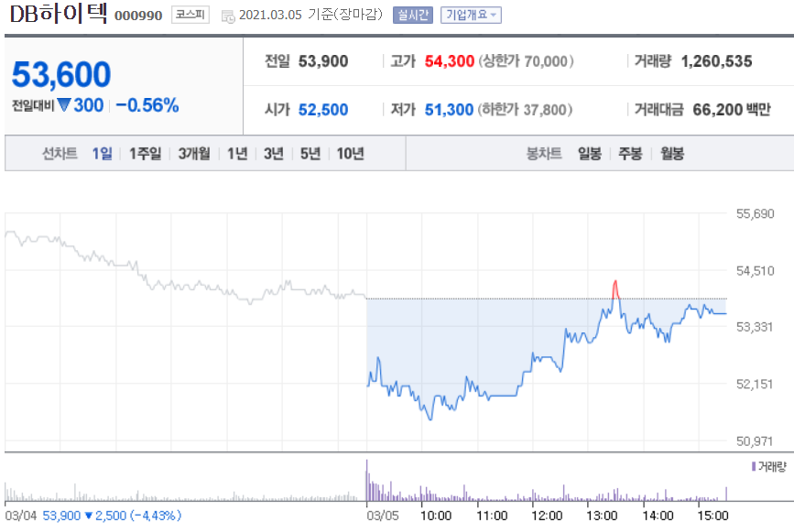This screenshot has width=794, height=532.
Task: Switch to the 1년 chart period
Action: click(237, 153)
